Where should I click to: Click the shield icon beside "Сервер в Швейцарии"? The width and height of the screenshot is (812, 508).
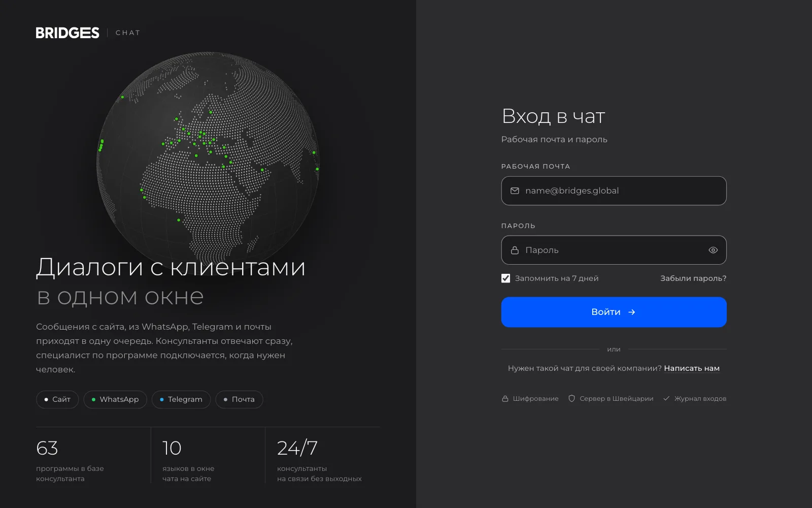pos(571,399)
